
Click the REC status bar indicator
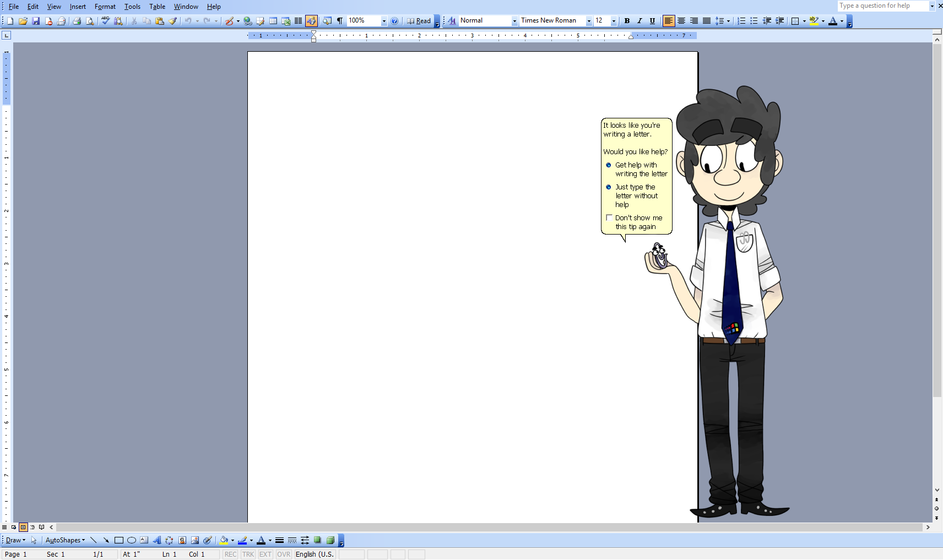coord(231,554)
